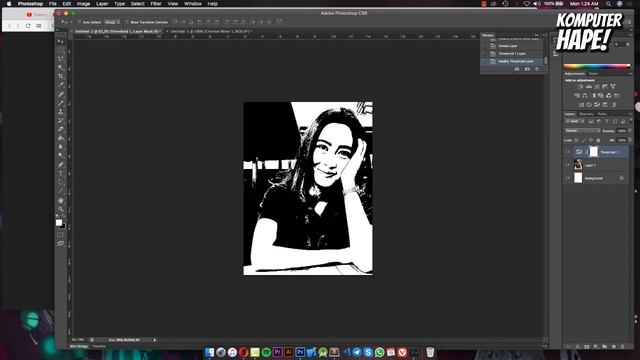This screenshot has height=360, width=640.
Task: Switch to the Styles tab
Action: click(x=593, y=73)
